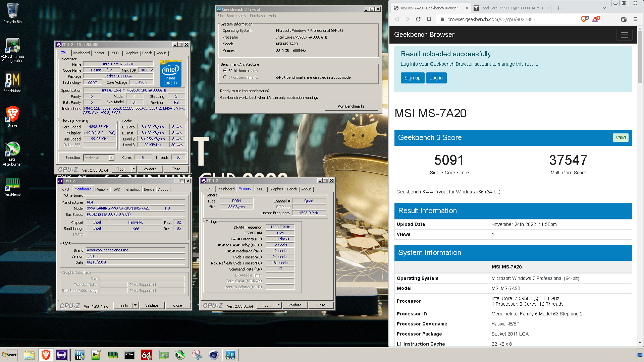Click the Log in button
644x362 pixels.
click(x=436, y=78)
